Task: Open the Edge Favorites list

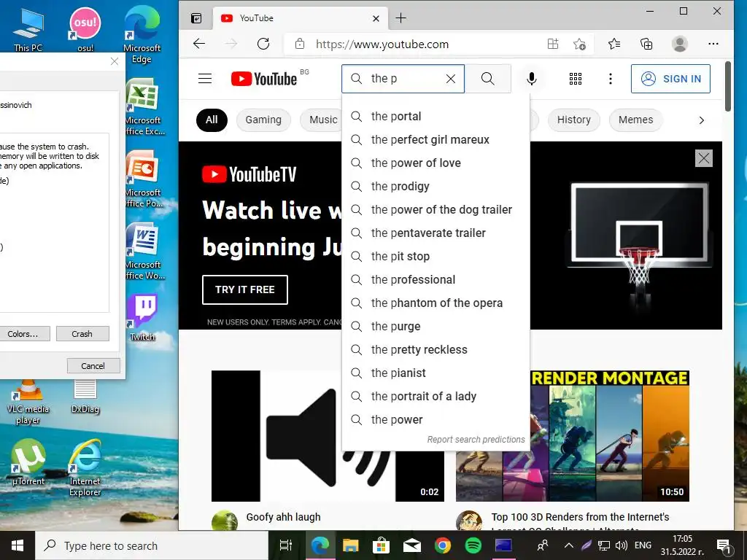Action: 614,44
